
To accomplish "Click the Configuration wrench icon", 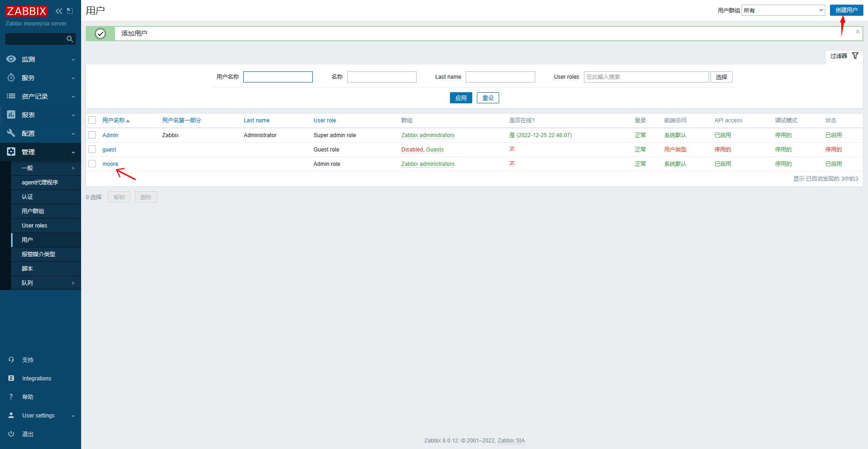I will (x=11, y=133).
